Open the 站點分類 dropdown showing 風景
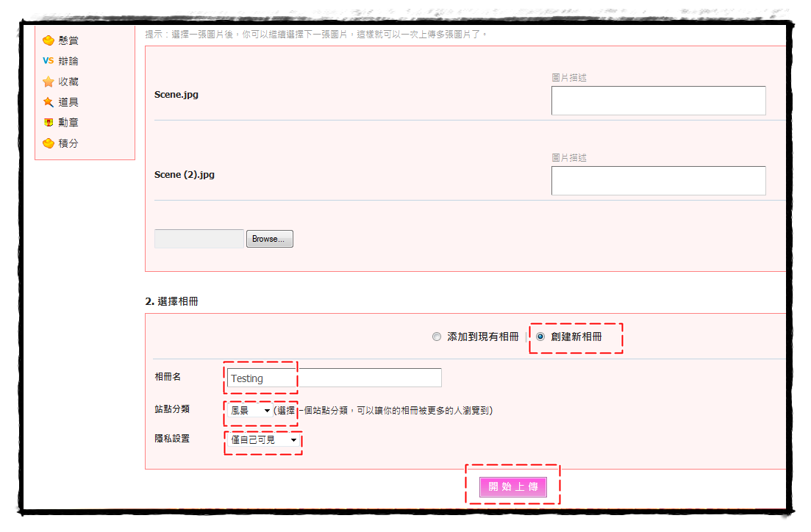The height and width of the screenshot is (532, 811). tap(250, 411)
